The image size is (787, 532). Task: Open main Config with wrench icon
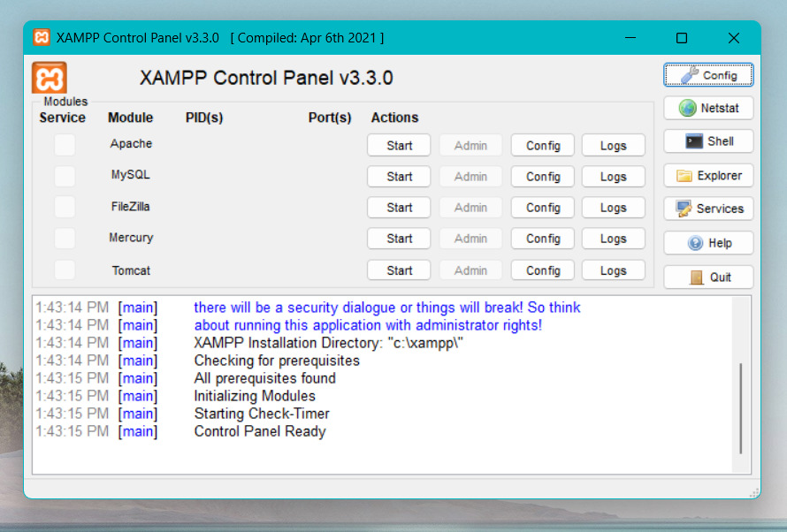(x=708, y=75)
